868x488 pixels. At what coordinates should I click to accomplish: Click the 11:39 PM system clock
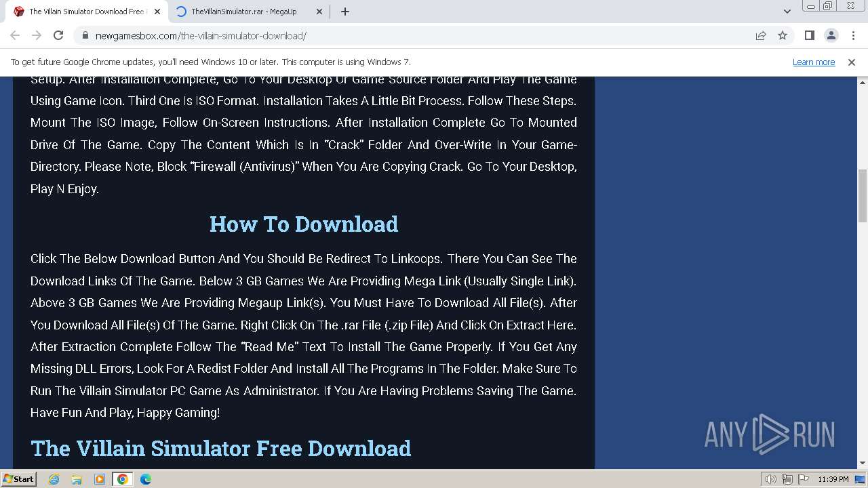pos(833,479)
